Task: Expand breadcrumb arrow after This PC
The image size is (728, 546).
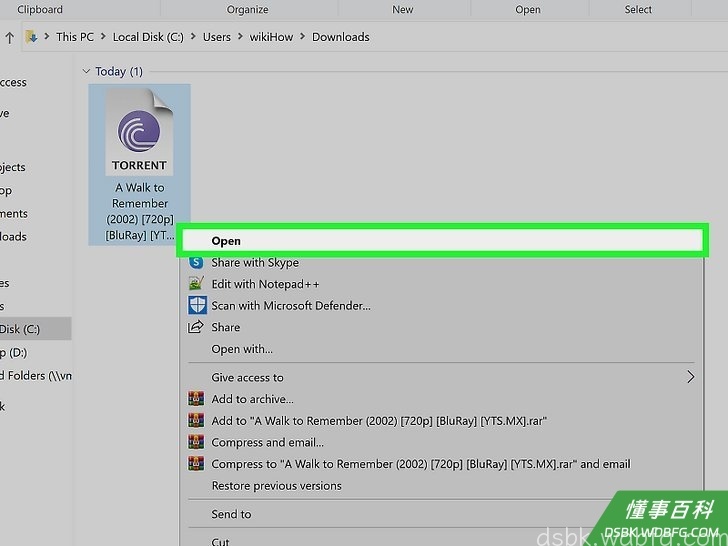Action: [103, 36]
